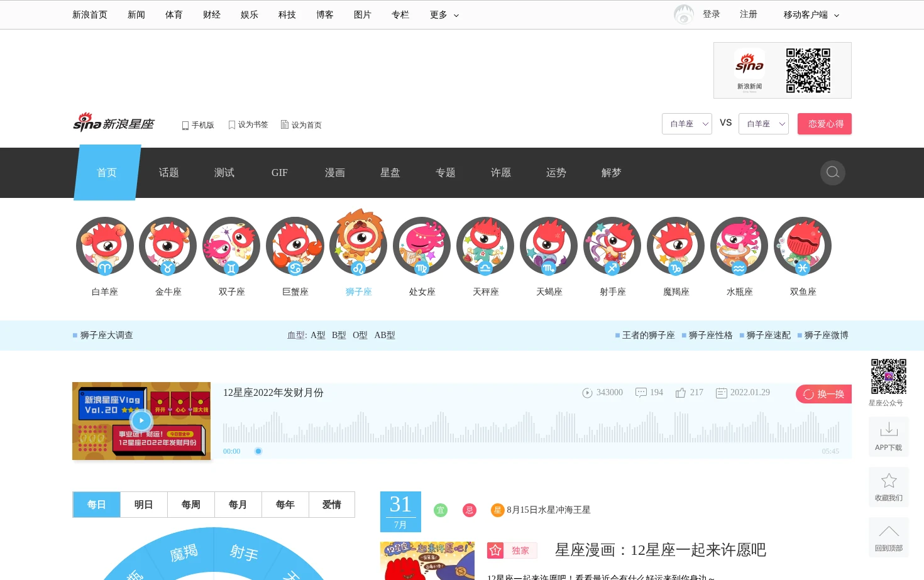Click the 回到顶部 back-to-top arrow
Image resolution: width=924 pixels, height=580 pixels.
click(889, 537)
